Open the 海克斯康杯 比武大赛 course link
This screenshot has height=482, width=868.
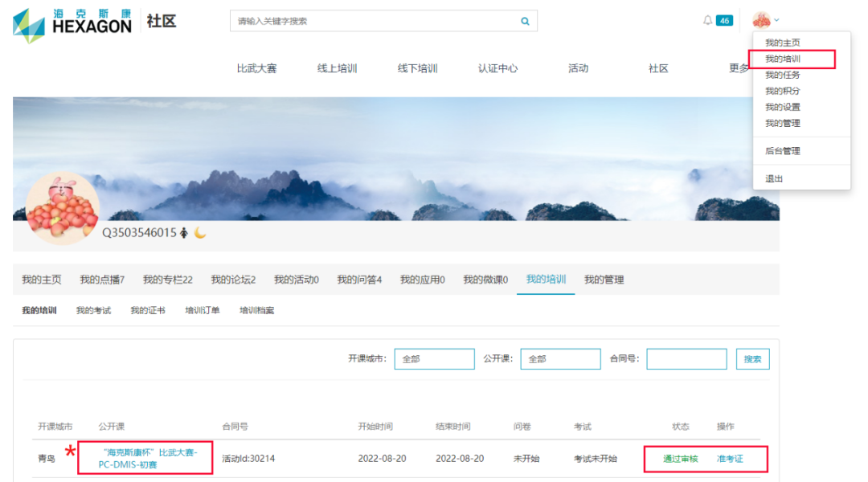(x=145, y=459)
